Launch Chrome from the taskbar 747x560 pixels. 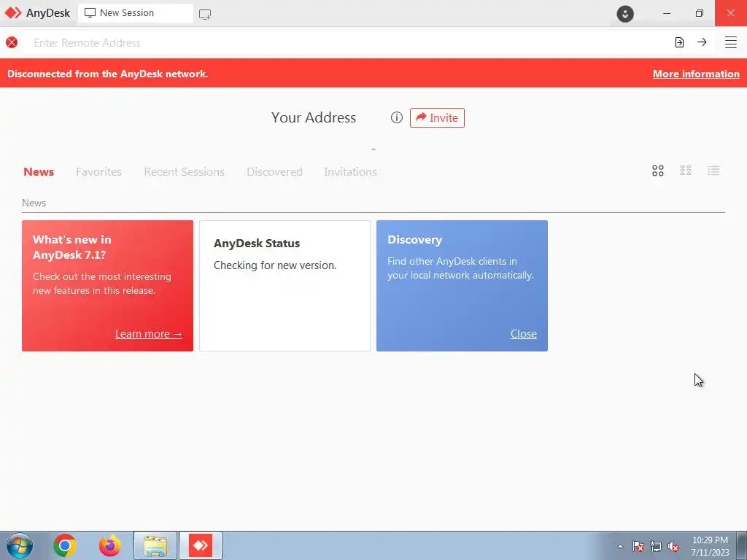tap(65, 545)
